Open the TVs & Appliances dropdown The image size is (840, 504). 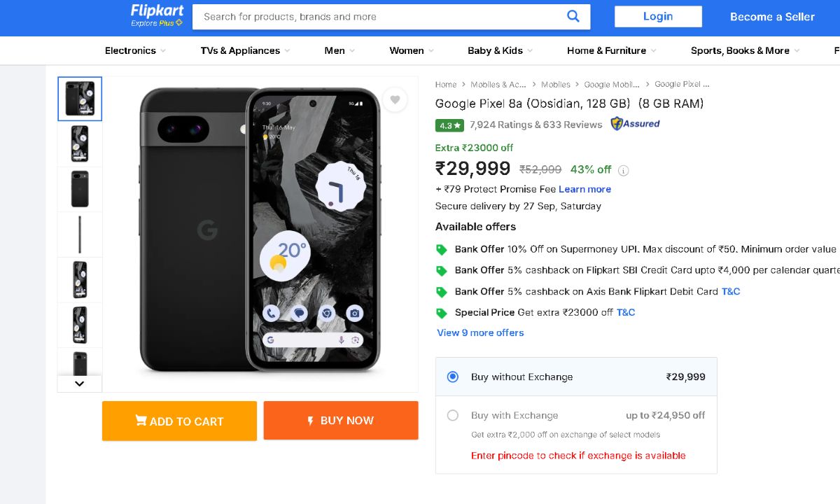click(245, 50)
